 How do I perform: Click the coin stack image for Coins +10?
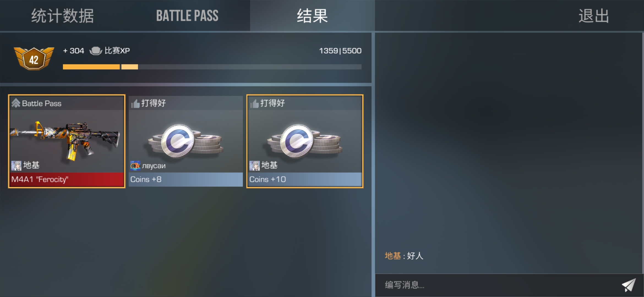point(305,141)
